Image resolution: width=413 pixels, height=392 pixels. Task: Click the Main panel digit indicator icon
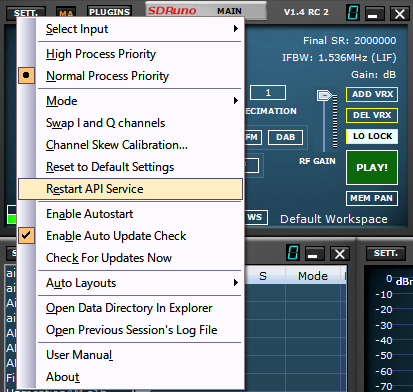tap(353, 13)
